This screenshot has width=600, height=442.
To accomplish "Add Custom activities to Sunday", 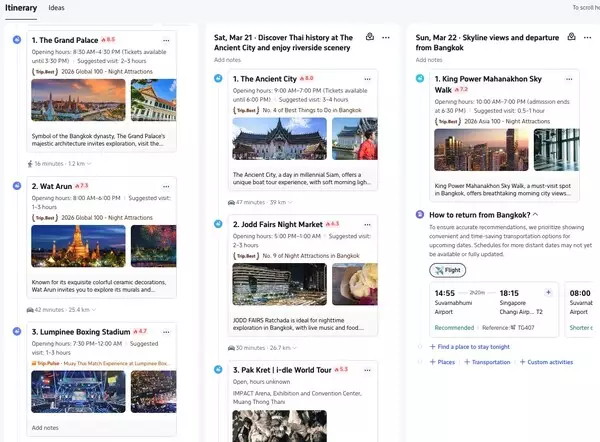I will point(549,362).
